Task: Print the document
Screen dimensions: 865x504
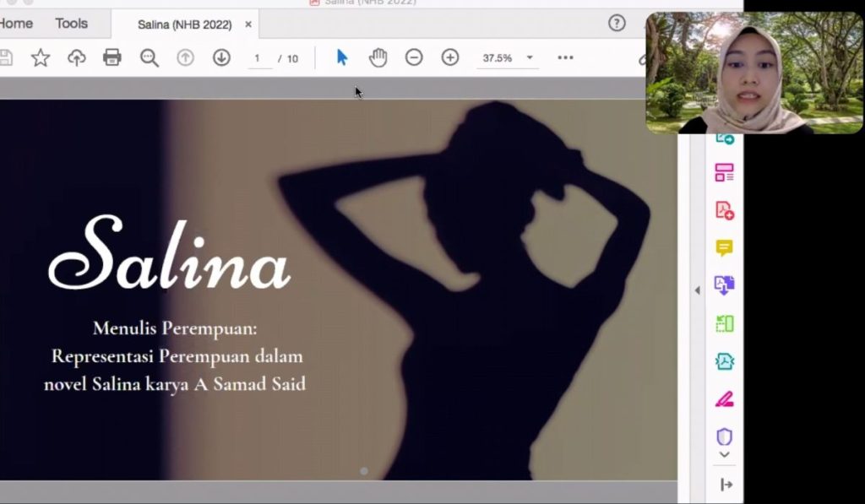Action: pyautogui.click(x=112, y=57)
